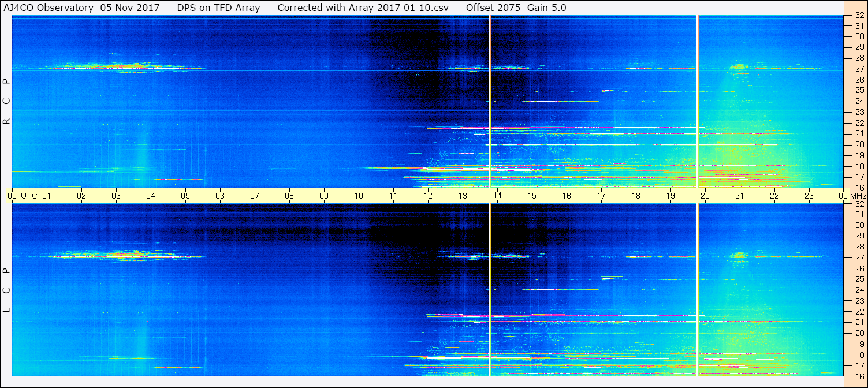868x388 pixels.
Task: Click the 19 hour tick on time axis
Action: pos(670,196)
